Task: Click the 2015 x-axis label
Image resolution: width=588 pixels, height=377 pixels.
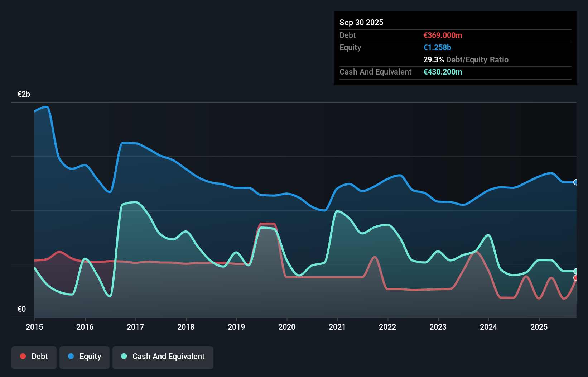Action: pos(34,327)
